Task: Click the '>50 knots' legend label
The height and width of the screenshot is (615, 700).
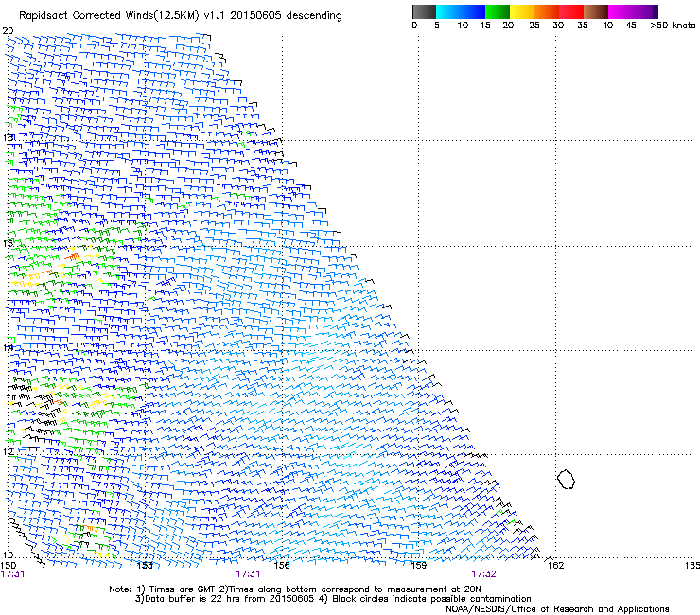Action: pyautogui.click(x=673, y=26)
